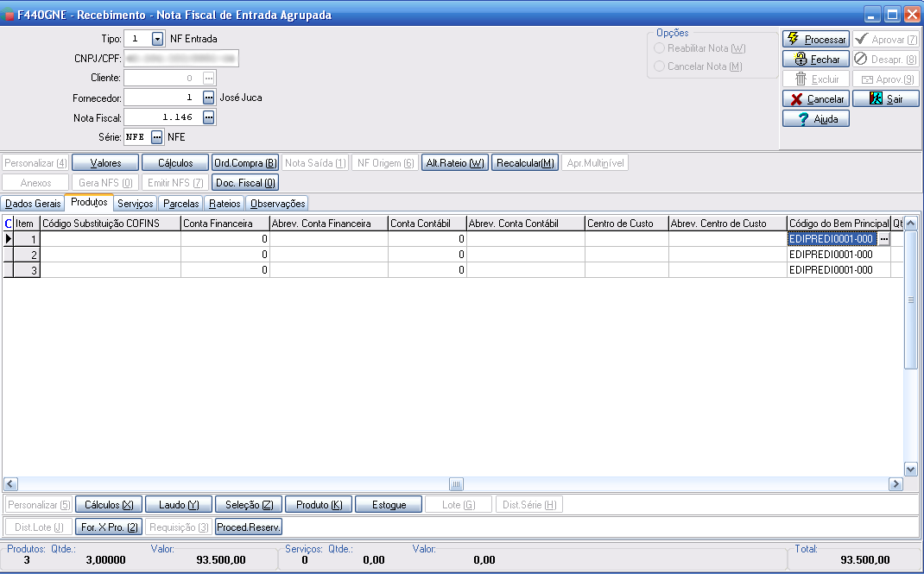Viewport: 924px width, 574px height.
Task: Click the Estoque button
Action: pos(389,505)
